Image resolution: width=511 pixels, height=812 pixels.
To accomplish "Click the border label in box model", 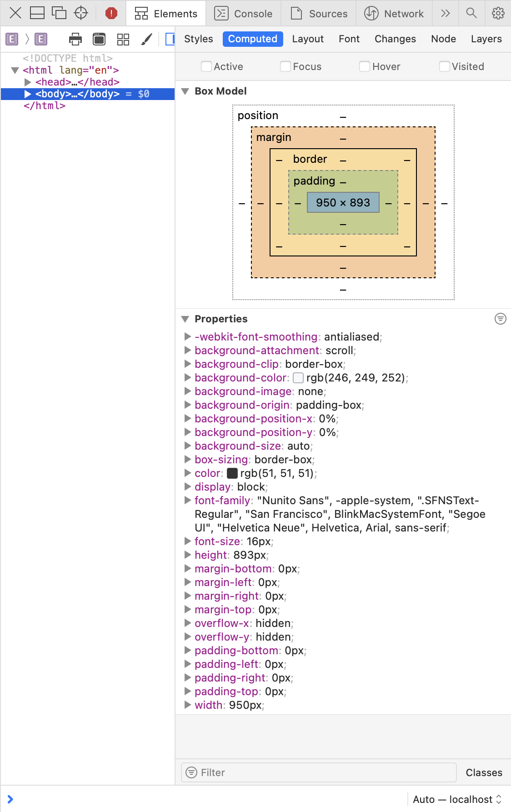I will (310, 159).
